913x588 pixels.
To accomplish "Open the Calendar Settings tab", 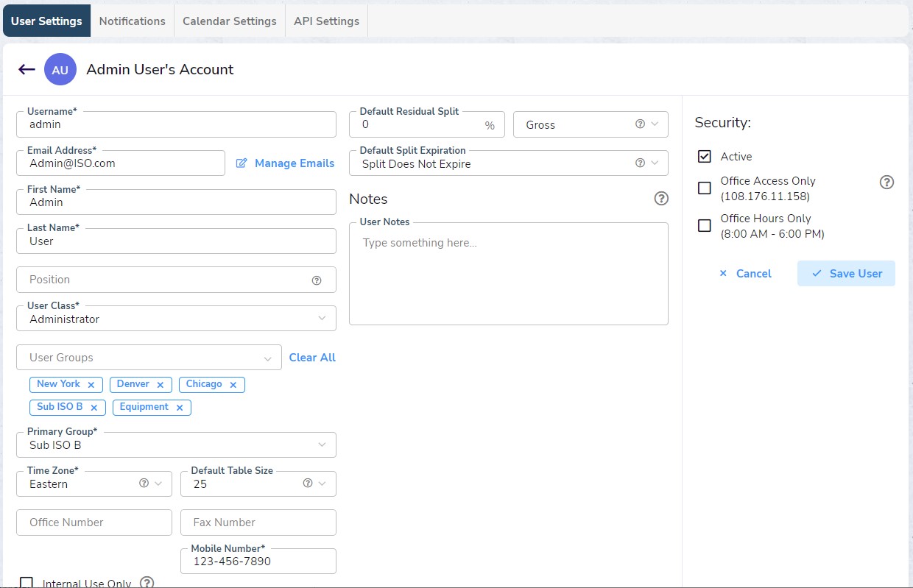I will (x=230, y=21).
